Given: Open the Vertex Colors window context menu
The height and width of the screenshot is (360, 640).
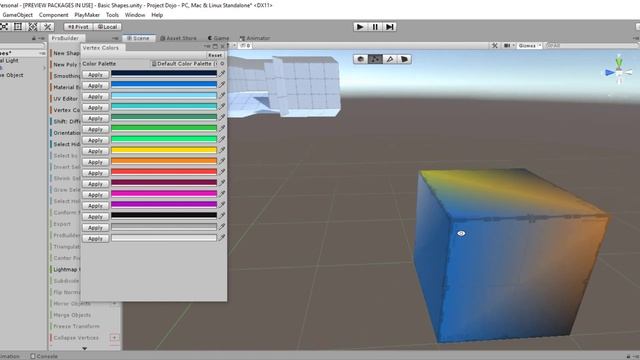Looking at the screenshot, I should [208, 46].
